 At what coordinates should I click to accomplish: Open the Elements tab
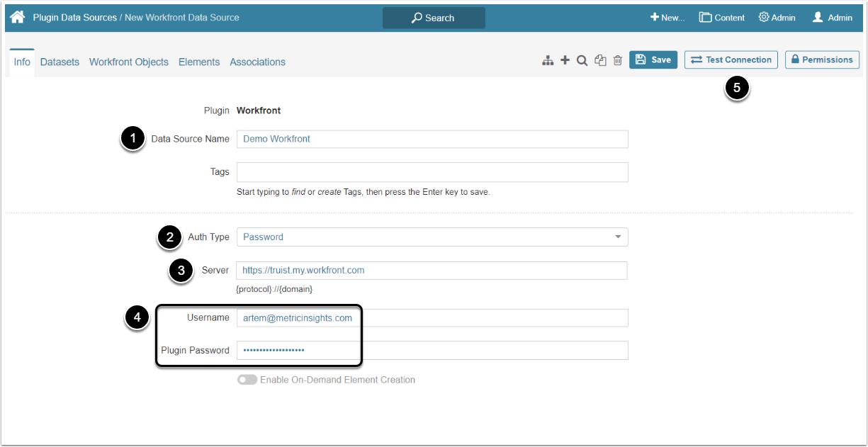199,62
